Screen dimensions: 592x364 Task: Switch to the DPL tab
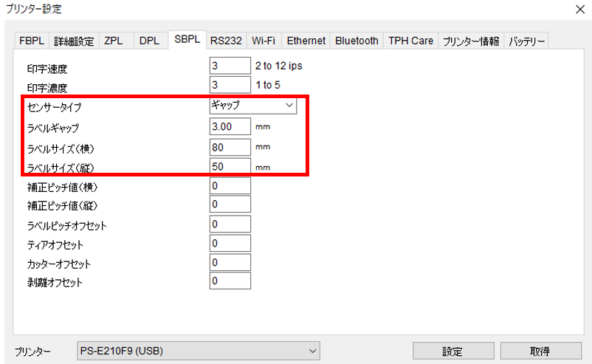coord(148,41)
